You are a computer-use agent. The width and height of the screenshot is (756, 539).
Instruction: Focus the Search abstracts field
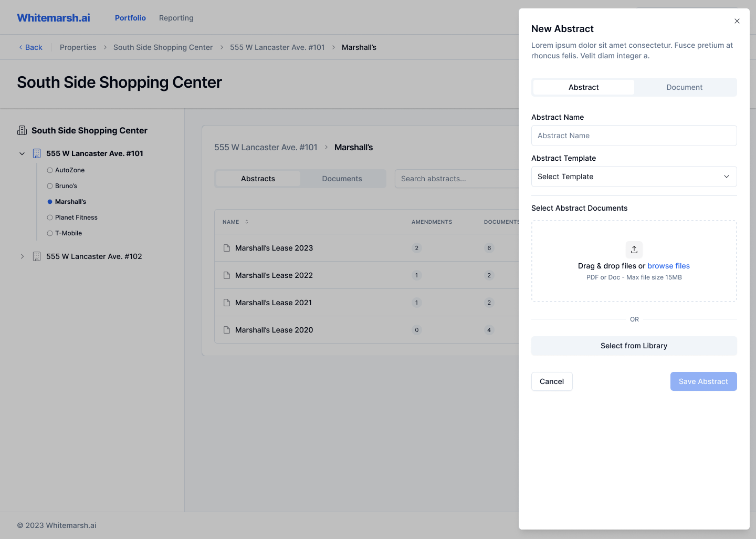tap(457, 179)
